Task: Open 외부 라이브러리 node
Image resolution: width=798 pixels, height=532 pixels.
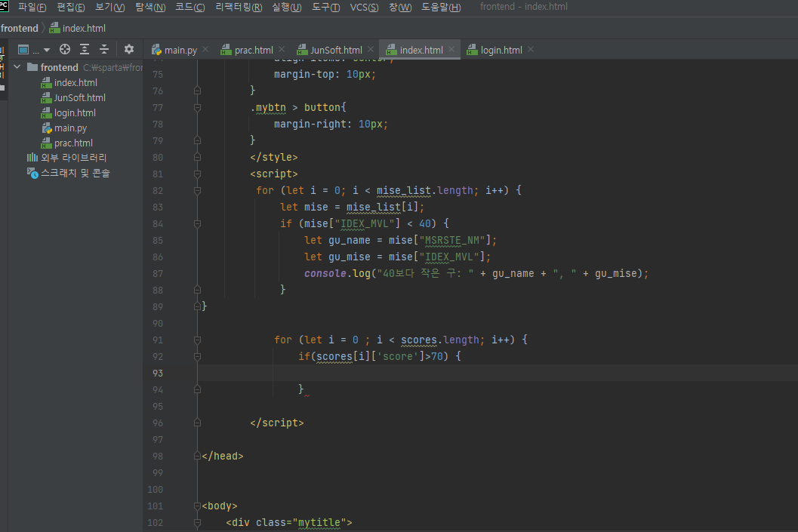Action: tap(73, 158)
